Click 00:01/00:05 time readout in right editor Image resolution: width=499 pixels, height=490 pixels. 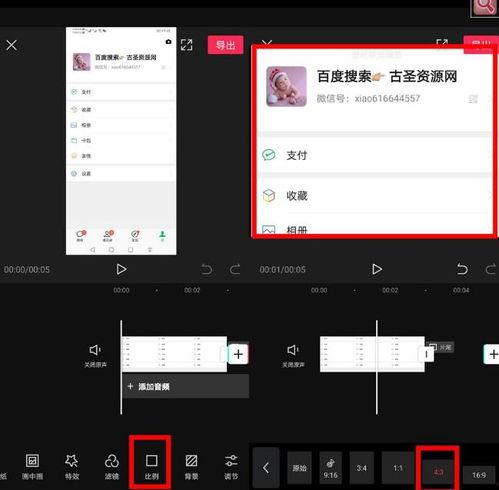coord(282,269)
